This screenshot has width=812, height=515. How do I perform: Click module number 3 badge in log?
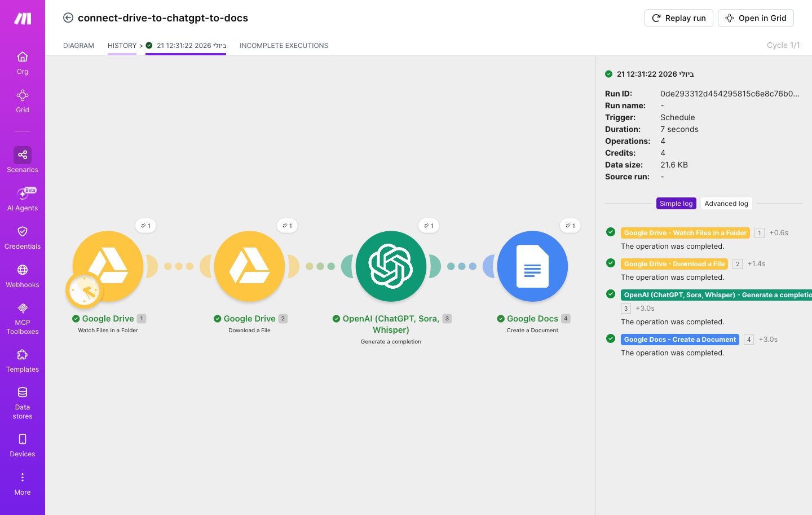[x=626, y=309]
